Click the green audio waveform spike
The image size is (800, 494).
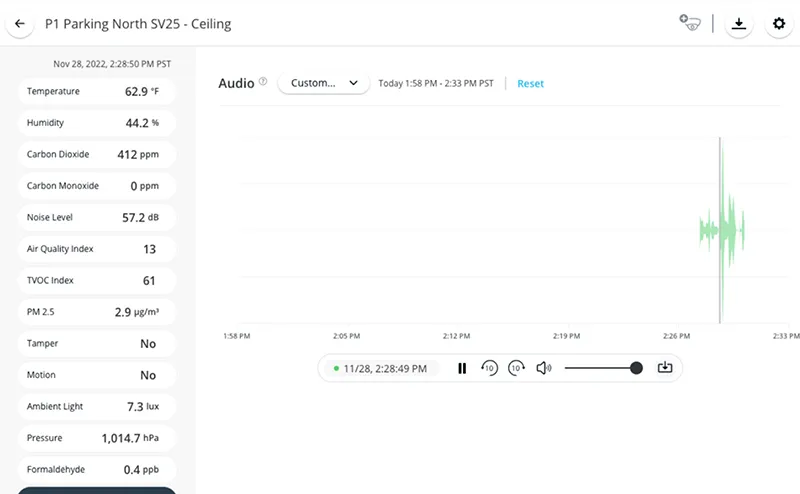pos(720,230)
